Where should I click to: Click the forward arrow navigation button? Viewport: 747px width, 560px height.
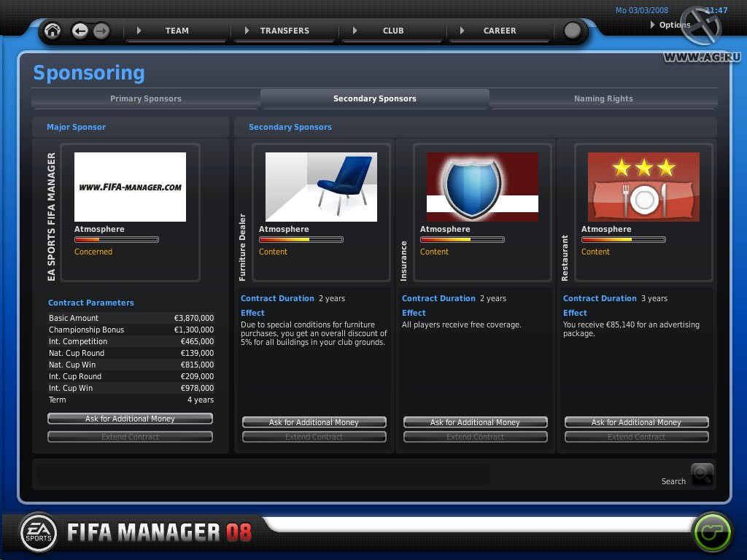(101, 31)
